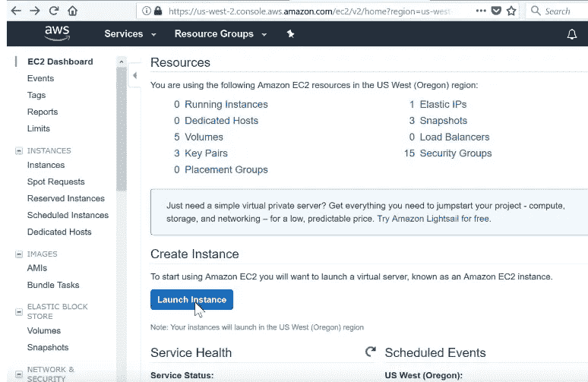Open AMIs in the sidebar
This screenshot has width=588, height=382.
[x=37, y=268]
